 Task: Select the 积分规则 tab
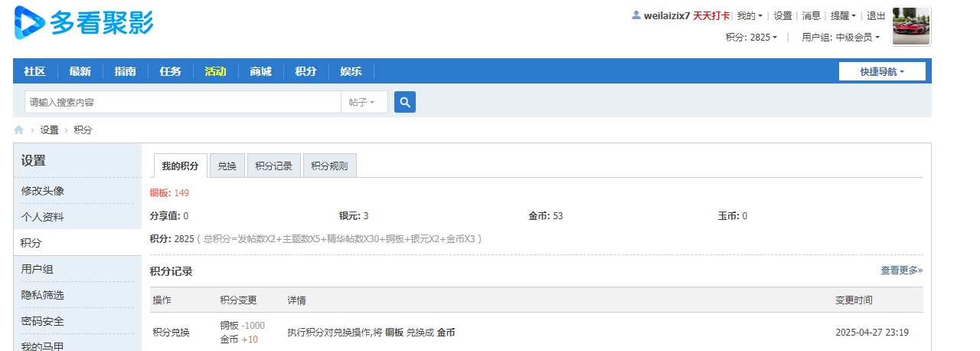point(329,166)
